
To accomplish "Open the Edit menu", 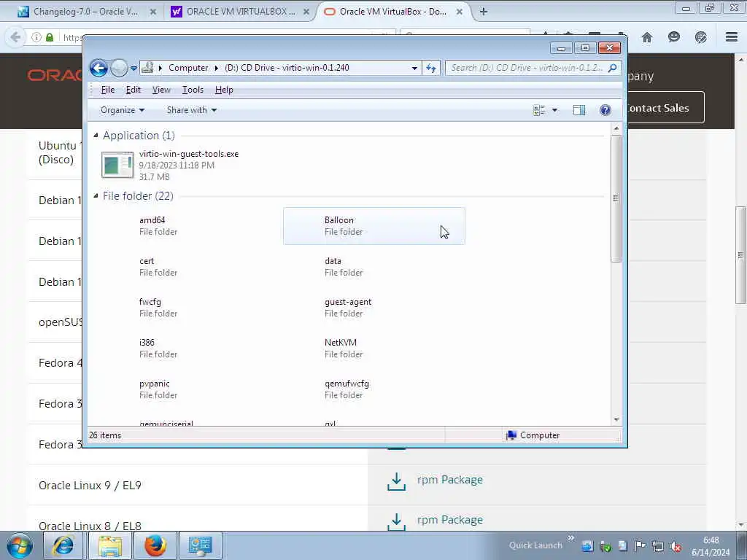I will (133, 90).
